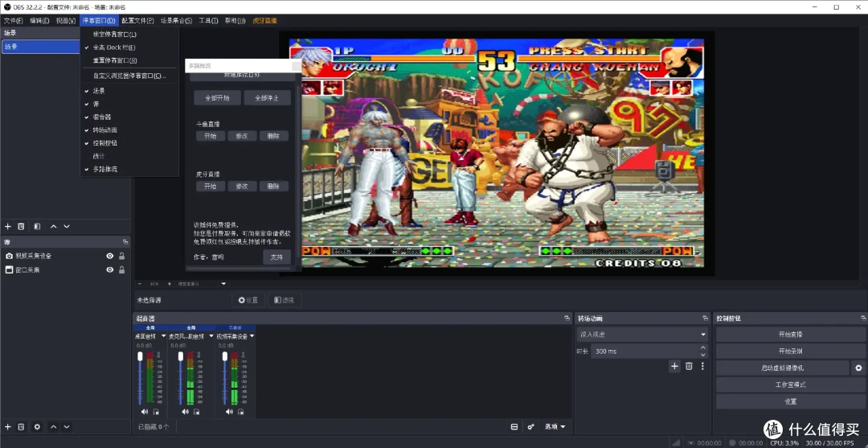Open transition properties three-dot menu
This screenshot has width=868, height=448.
(703, 366)
